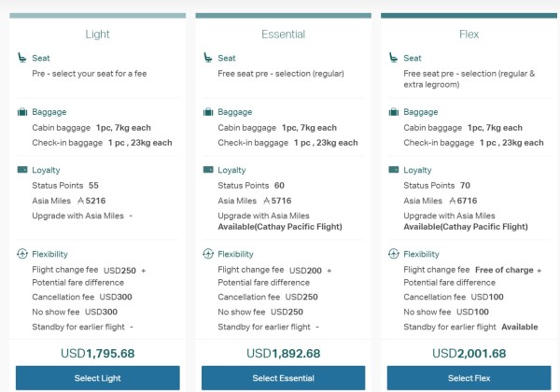Click the Flexibility label under Essential
The height and width of the screenshot is (392, 560).
click(x=235, y=254)
